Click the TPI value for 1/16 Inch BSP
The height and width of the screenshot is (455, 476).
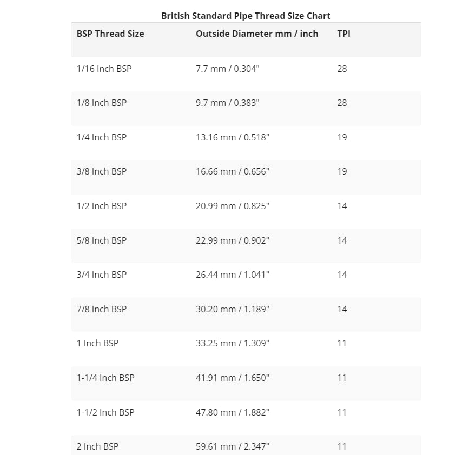coord(342,69)
